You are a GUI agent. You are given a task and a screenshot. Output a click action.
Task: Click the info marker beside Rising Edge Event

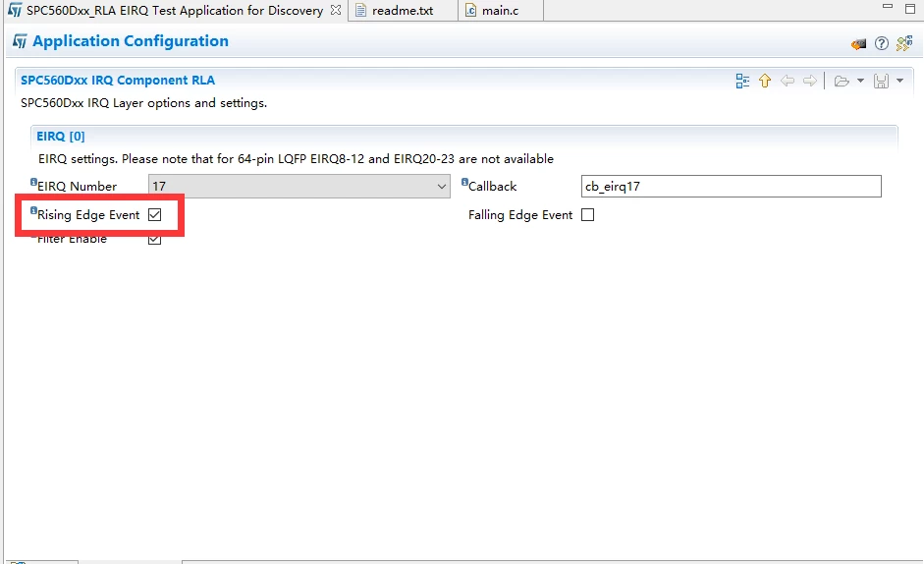click(33, 210)
